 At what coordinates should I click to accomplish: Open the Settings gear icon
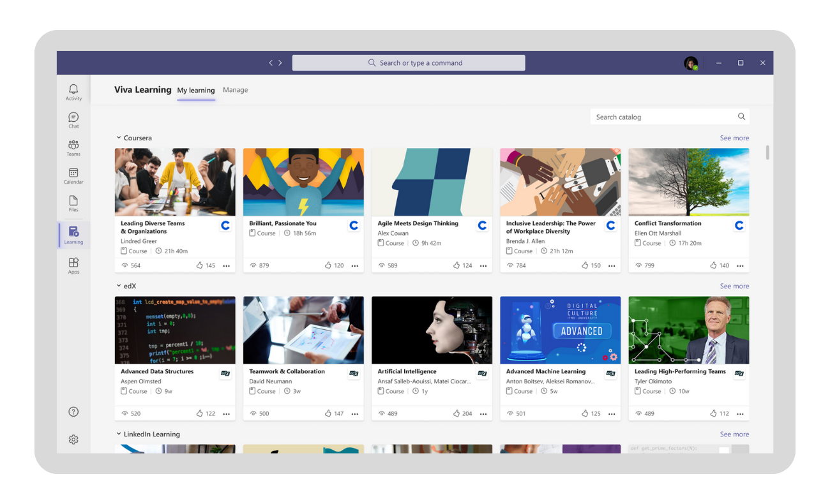(x=73, y=440)
